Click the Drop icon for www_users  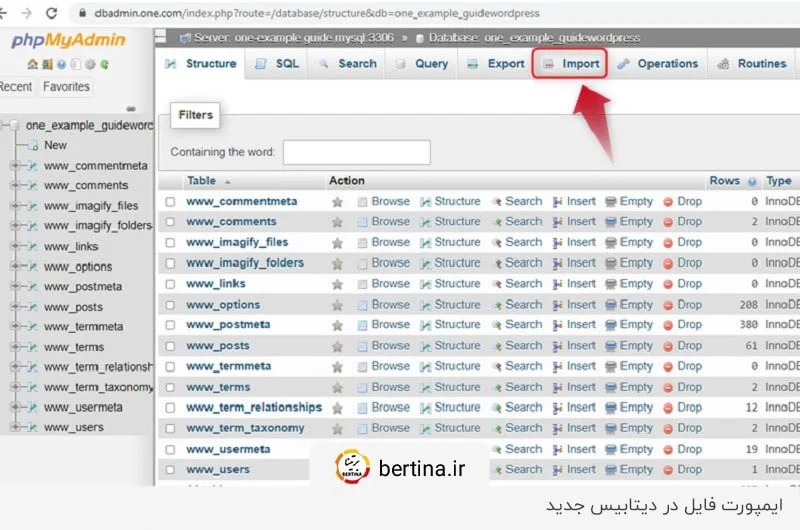[668, 470]
